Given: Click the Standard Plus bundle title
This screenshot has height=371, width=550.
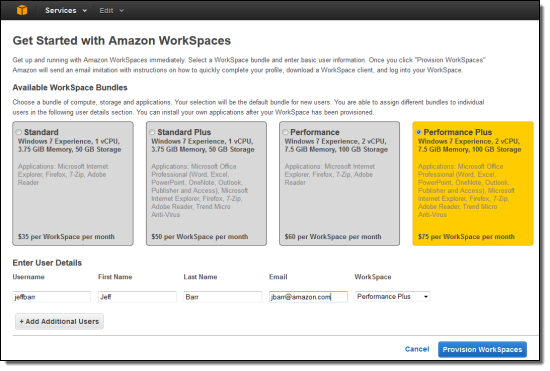Looking at the screenshot, I should pos(184,132).
